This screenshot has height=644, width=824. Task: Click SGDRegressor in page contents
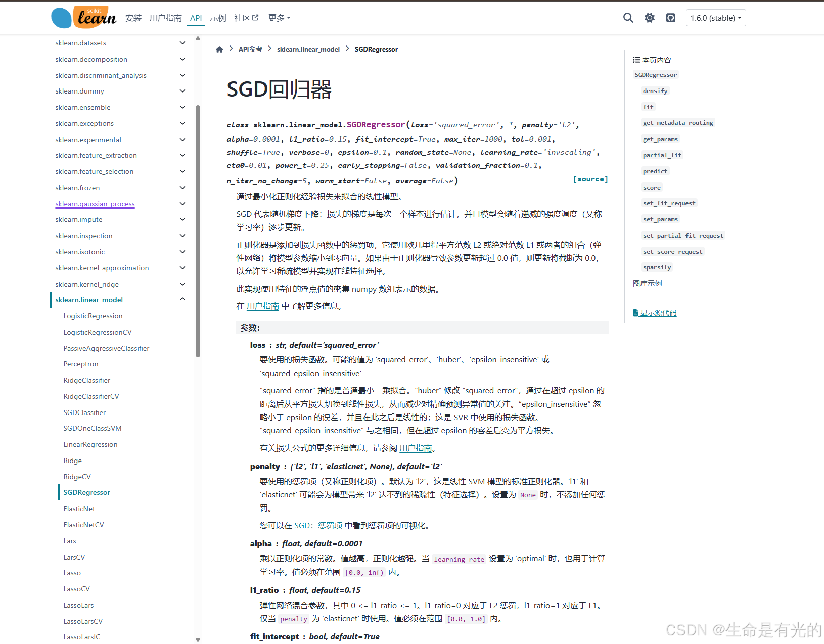click(656, 75)
